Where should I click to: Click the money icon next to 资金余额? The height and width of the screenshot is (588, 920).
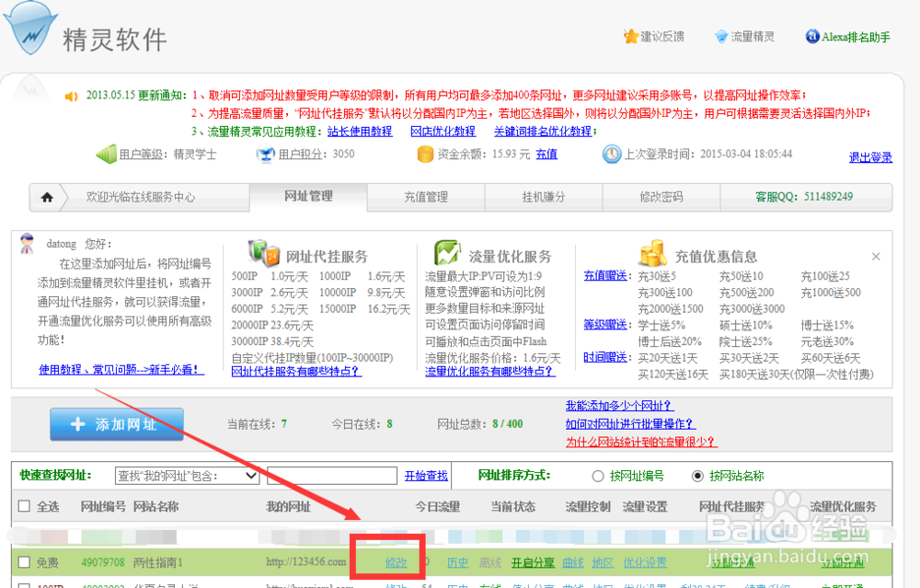point(425,154)
